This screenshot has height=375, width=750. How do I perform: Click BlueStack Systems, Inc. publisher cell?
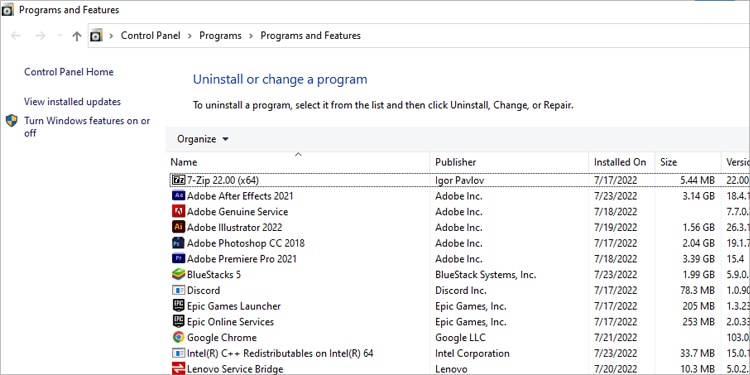[485, 275]
